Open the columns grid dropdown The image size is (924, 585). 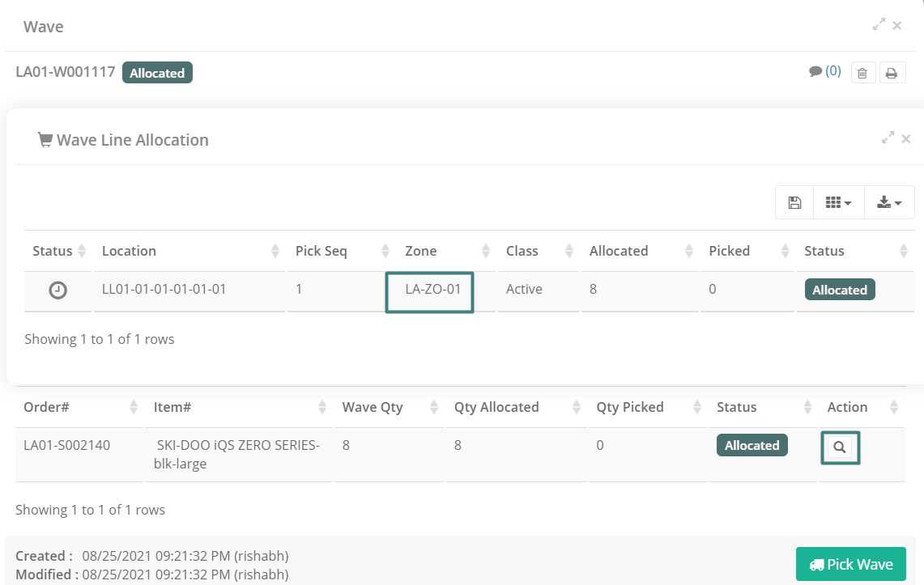[838, 202]
